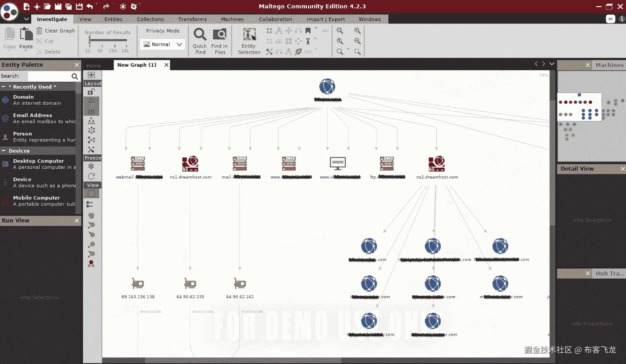This screenshot has width=626, height=364.
Task: Open the Transforms ribbon tab
Action: (x=192, y=19)
